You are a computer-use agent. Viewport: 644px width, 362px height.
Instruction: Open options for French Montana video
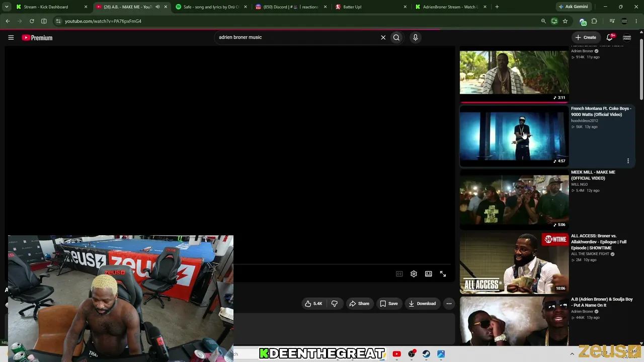click(628, 161)
